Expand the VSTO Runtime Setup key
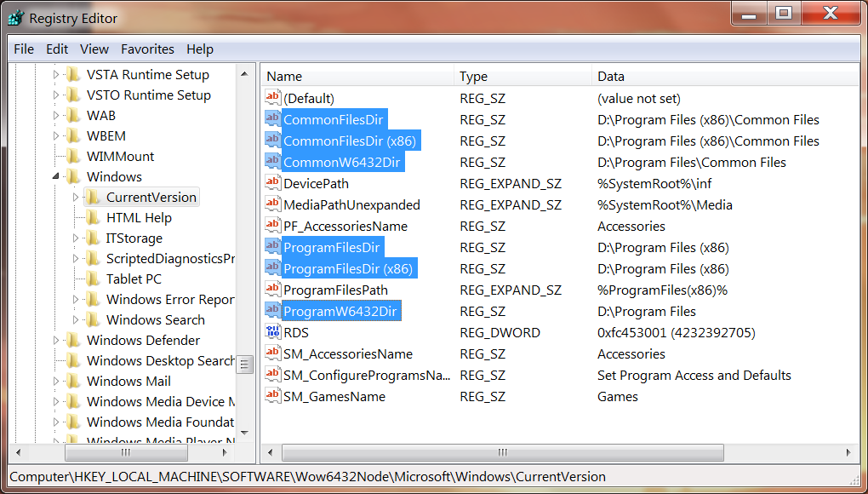The height and width of the screenshot is (494, 868). (56, 95)
